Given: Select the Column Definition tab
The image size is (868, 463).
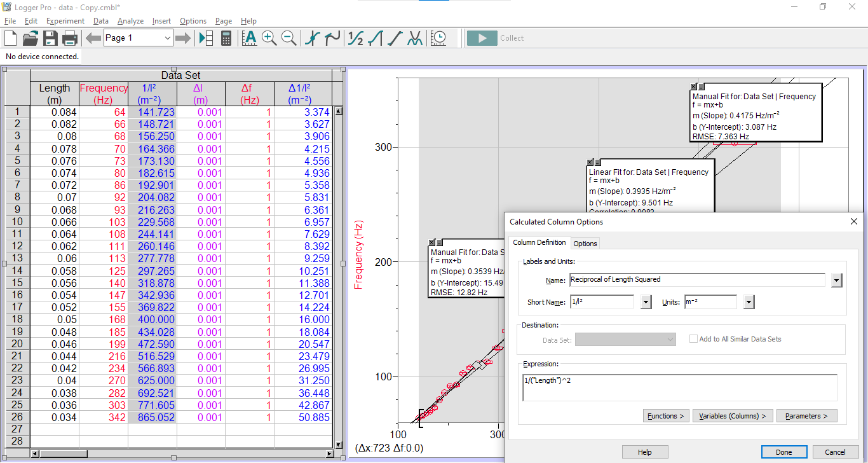Looking at the screenshot, I should coord(539,243).
